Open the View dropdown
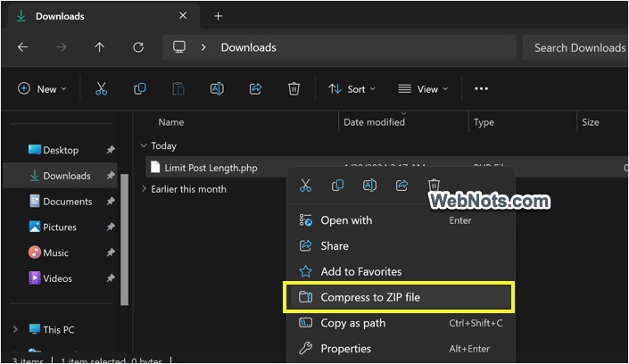This screenshot has width=629, height=364. pos(423,88)
